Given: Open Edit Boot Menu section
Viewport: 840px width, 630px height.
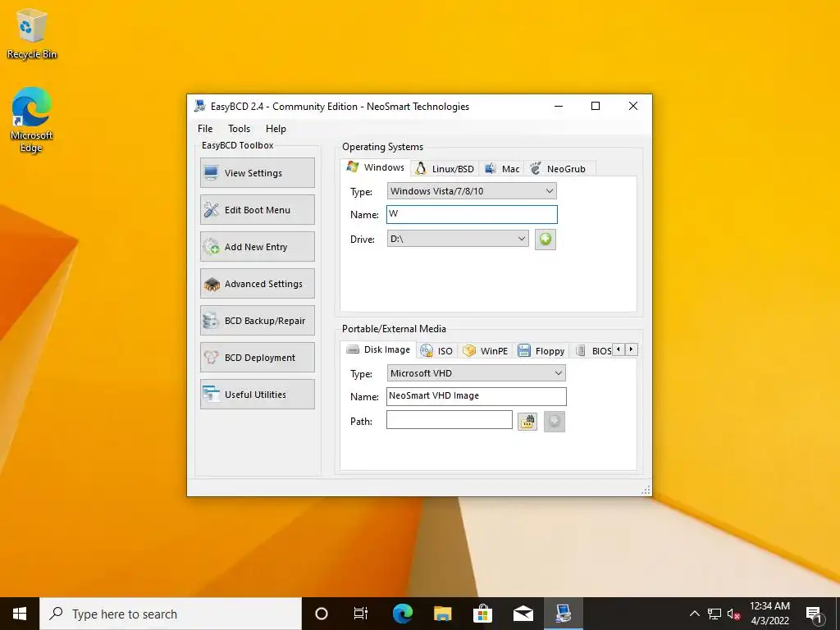Looking at the screenshot, I should click(x=257, y=209).
